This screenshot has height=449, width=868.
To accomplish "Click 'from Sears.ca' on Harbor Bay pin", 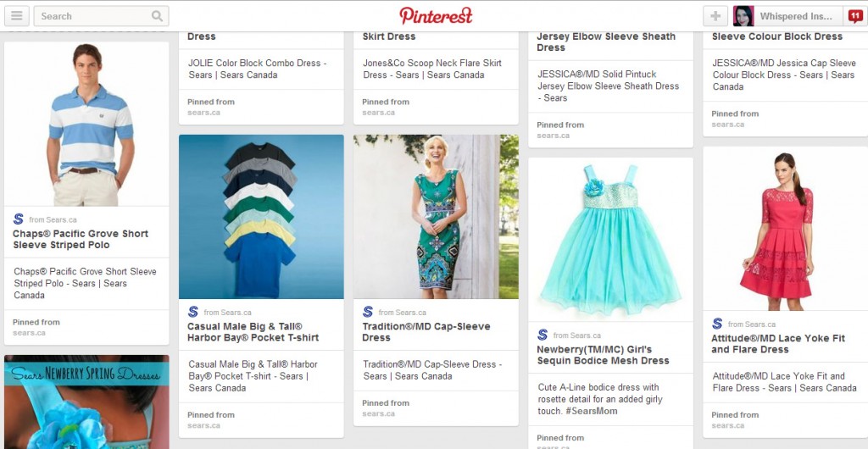I will point(227,313).
